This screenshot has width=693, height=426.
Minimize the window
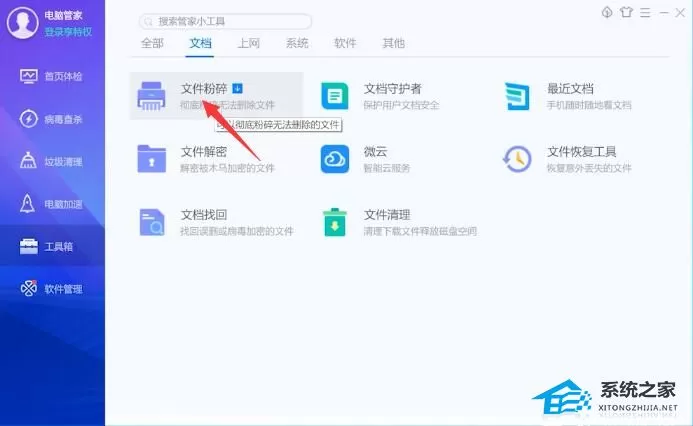pyautogui.click(x=664, y=13)
